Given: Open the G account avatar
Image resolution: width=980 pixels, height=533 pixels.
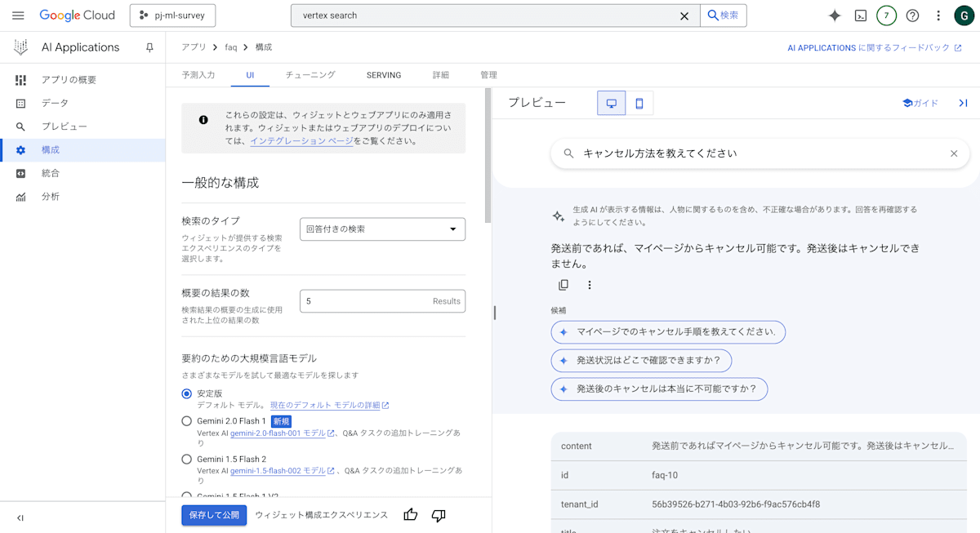Looking at the screenshot, I should (964, 16).
